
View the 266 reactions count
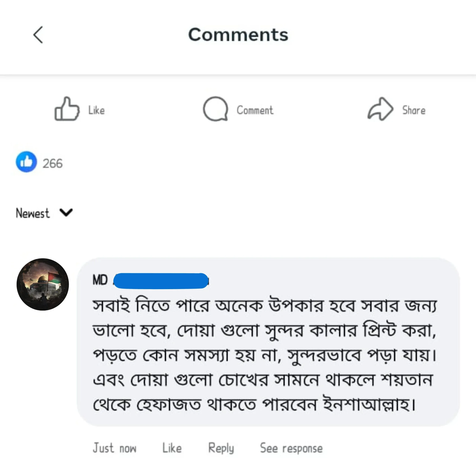tap(53, 163)
